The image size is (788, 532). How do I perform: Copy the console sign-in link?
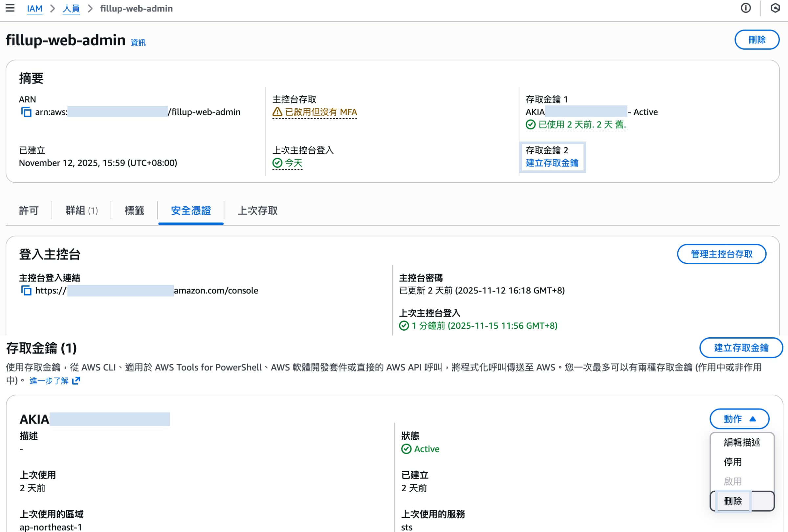click(x=27, y=291)
